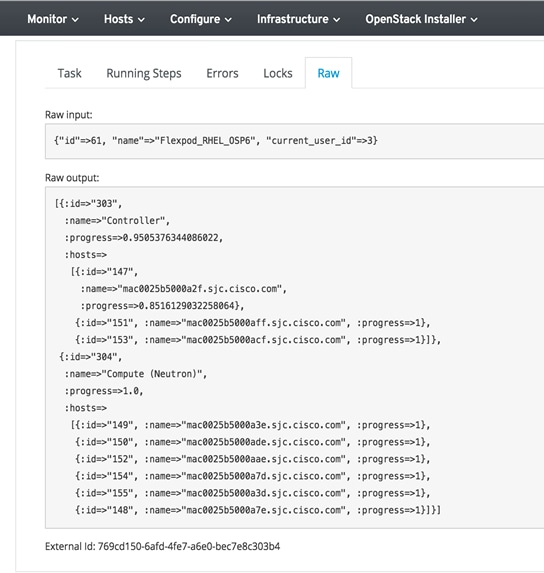The width and height of the screenshot is (544, 573).
Task: Select the Raw tab
Action: point(328,73)
